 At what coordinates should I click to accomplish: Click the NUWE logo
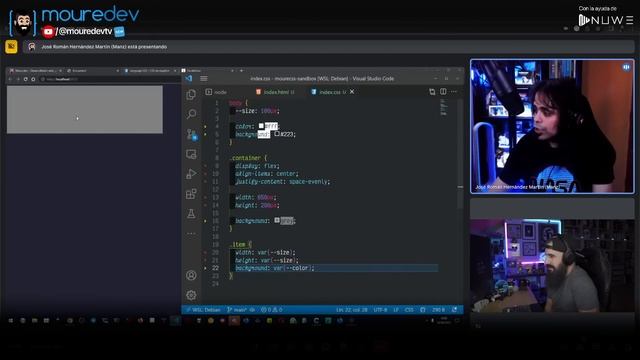pos(606,20)
